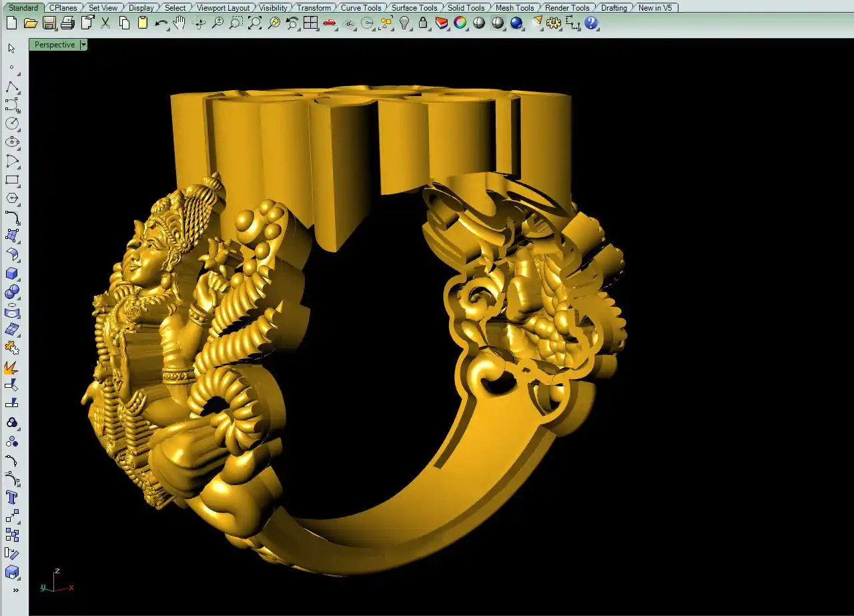Expand the sidebar overflow chevron
This screenshot has width=854, height=616.
coord(15,590)
